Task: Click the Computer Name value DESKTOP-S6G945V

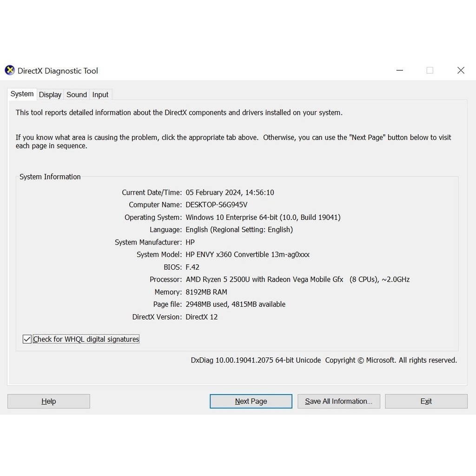Action: 217,205
